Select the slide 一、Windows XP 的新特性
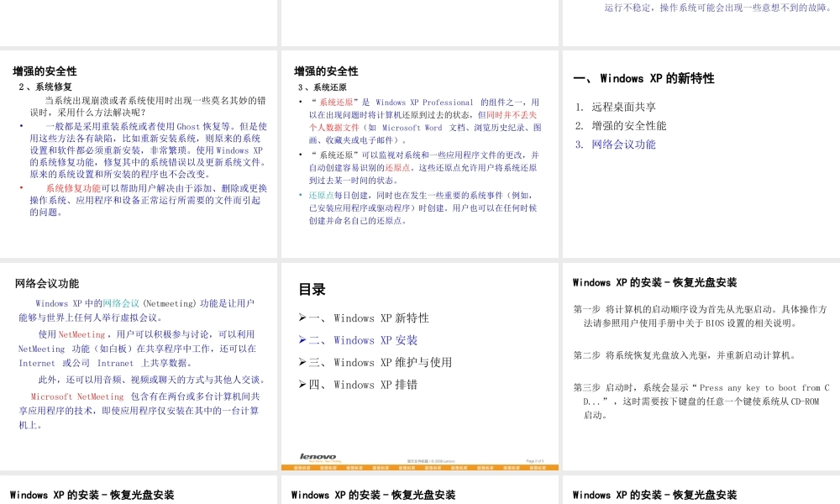 click(701, 155)
